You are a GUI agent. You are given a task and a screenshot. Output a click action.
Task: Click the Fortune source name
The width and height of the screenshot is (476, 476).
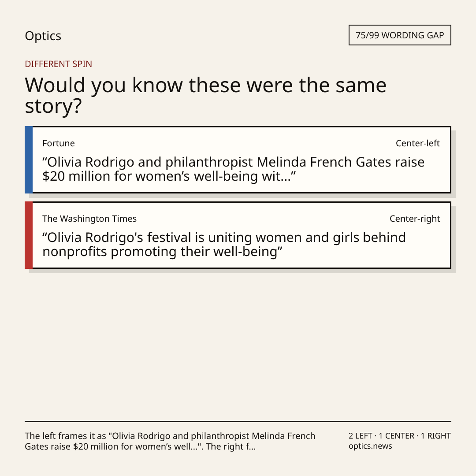click(59, 143)
